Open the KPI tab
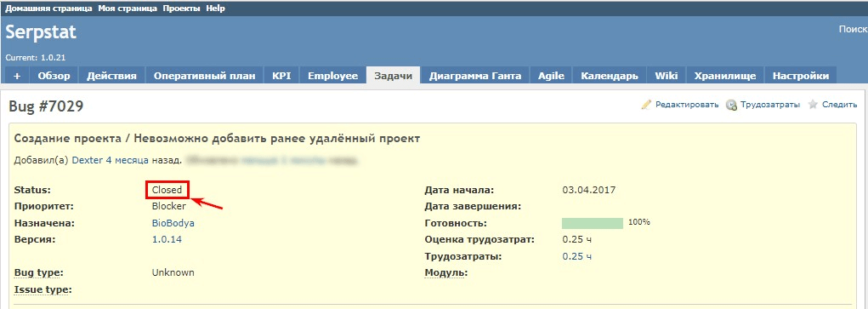The width and height of the screenshot is (868, 309). 281,76
